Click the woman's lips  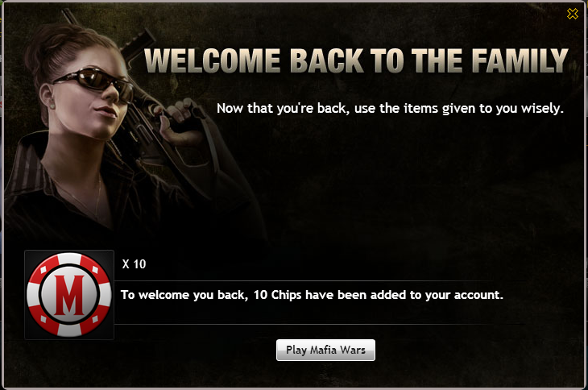tap(106, 111)
